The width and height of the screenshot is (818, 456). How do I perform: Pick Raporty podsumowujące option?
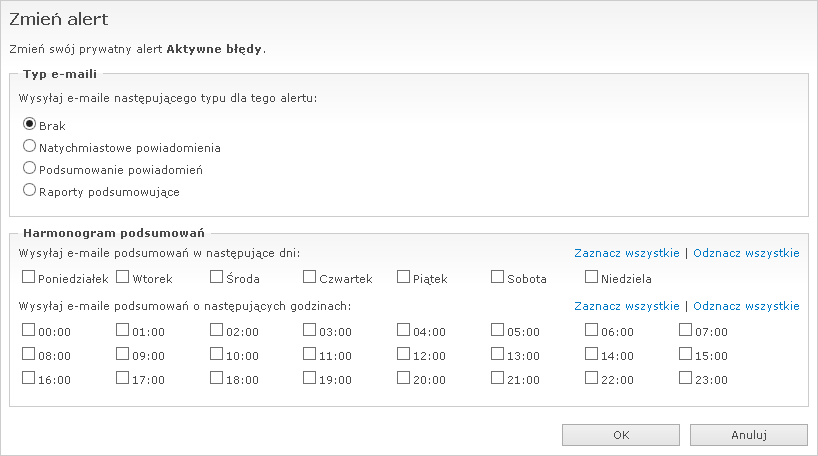tap(29, 190)
